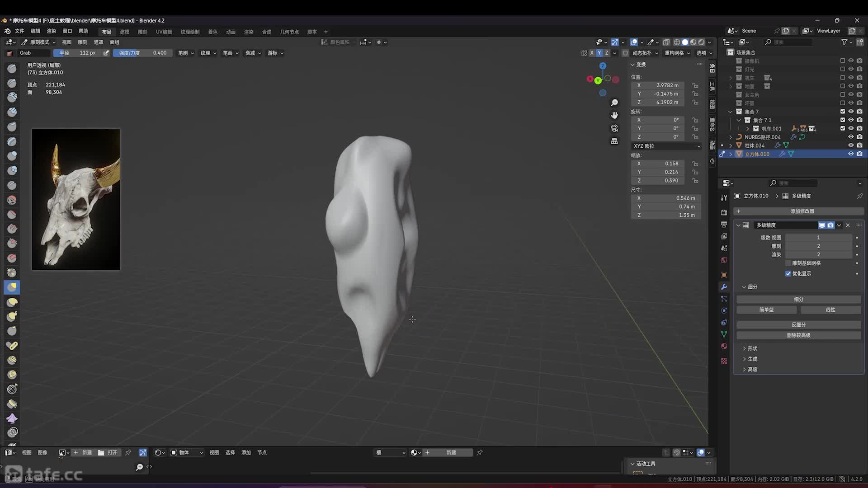
Task: Toggle X axis symmetry button
Action: [x=591, y=53]
